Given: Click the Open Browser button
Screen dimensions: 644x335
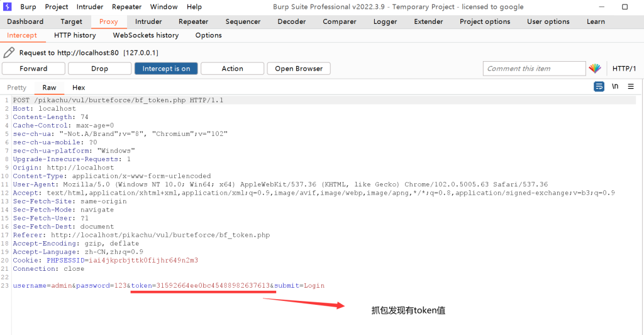Looking at the screenshot, I should 299,69.
